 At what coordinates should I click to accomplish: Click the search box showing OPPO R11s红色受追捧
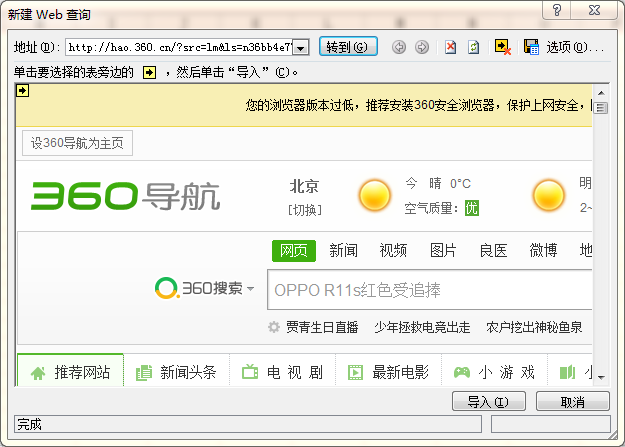coord(430,290)
